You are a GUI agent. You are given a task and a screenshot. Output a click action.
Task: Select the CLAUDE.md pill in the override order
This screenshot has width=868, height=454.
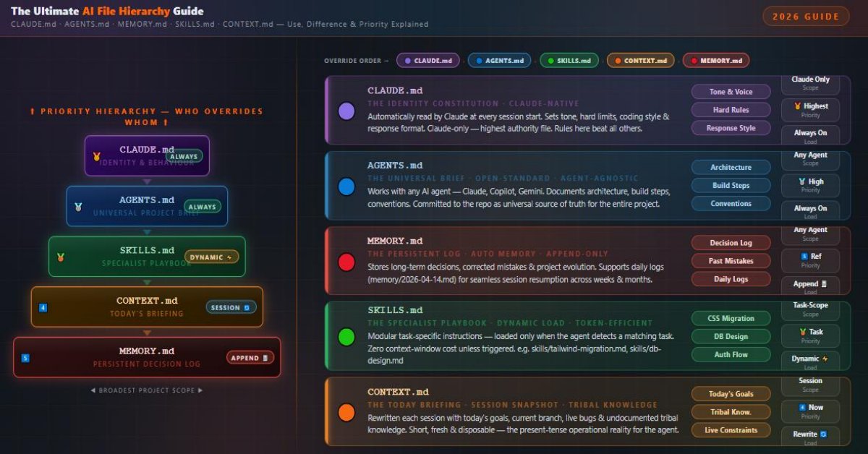point(427,61)
